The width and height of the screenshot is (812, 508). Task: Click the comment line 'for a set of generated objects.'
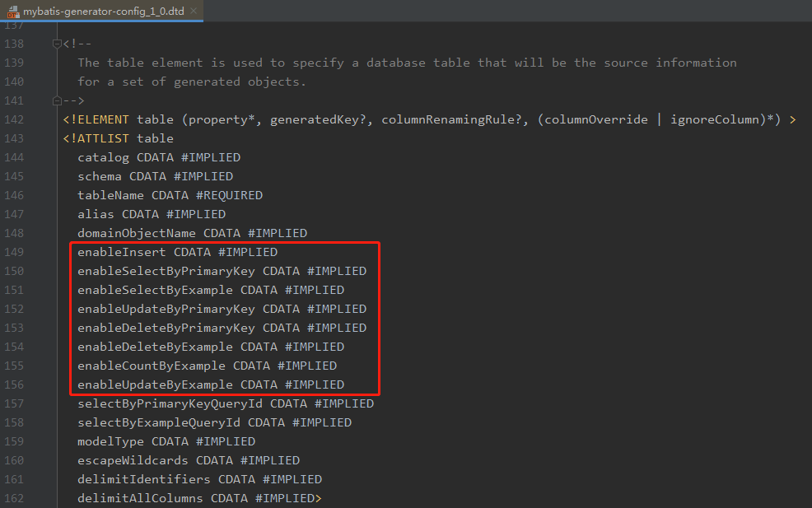point(192,82)
